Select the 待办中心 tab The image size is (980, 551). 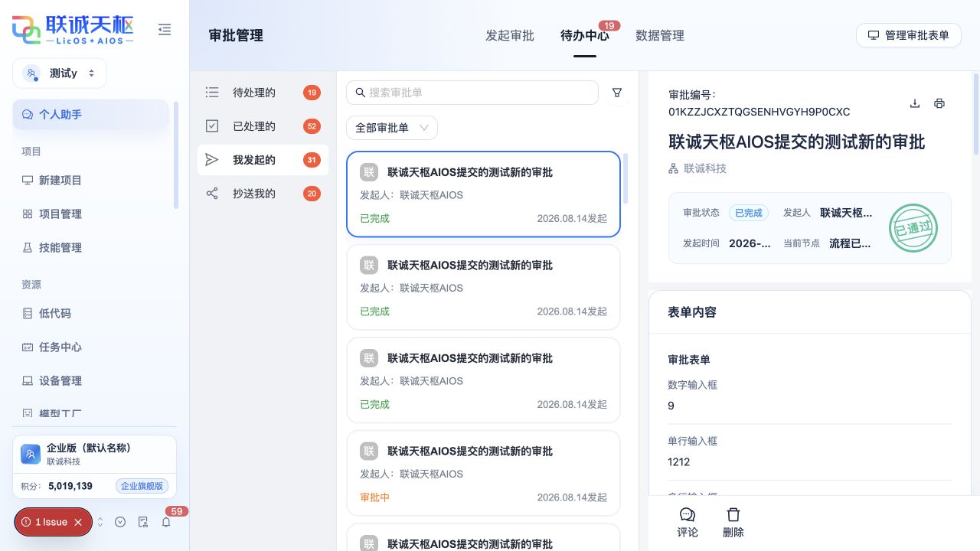tap(585, 35)
